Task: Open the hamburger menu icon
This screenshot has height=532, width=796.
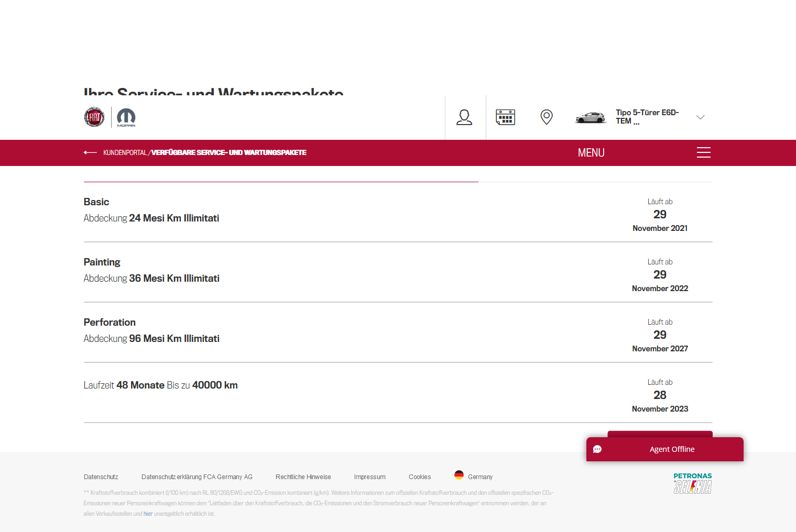Action: pos(703,153)
